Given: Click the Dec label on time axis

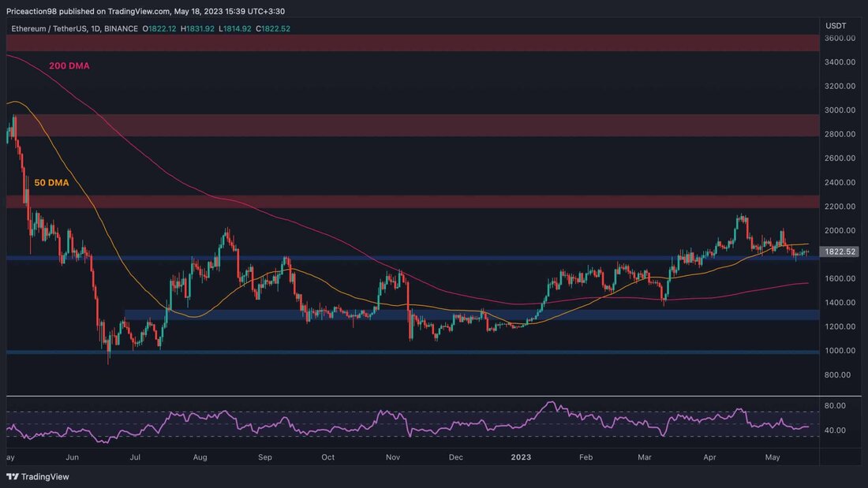Looking at the screenshot, I should point(455,457).
